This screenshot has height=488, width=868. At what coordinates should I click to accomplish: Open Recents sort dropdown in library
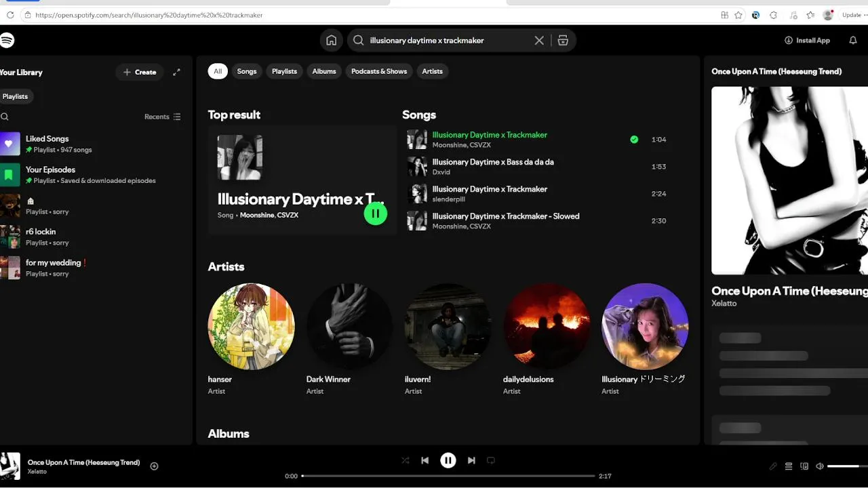click(163, 117)
